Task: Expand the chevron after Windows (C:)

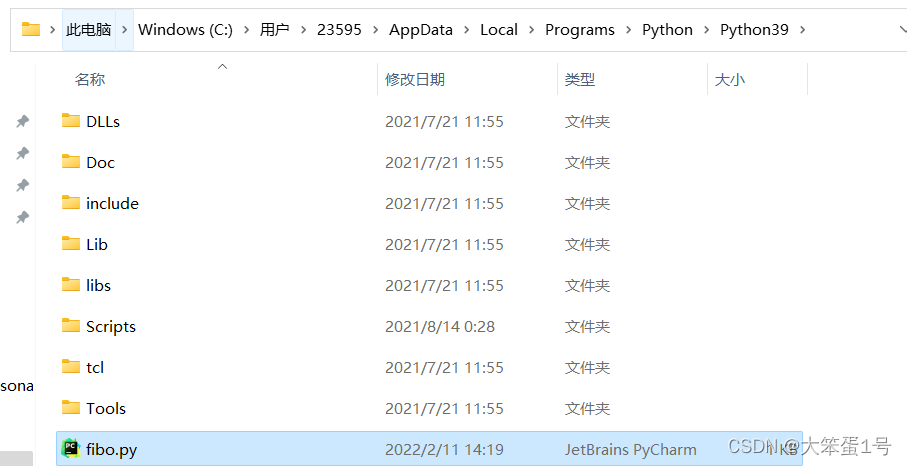Action: point(246,29)
